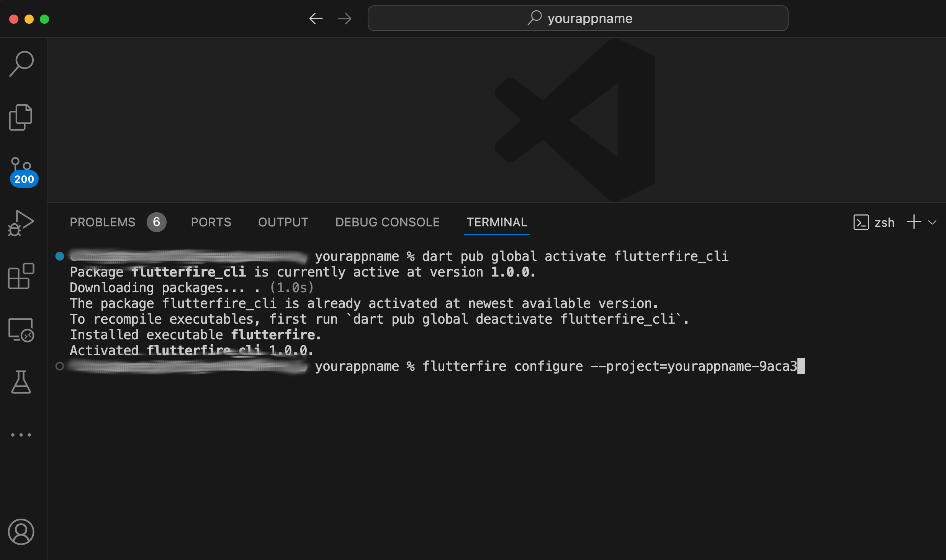
Task: Open the Accounts profile icon
Action: pyautogui.click(x=21, y=532)
